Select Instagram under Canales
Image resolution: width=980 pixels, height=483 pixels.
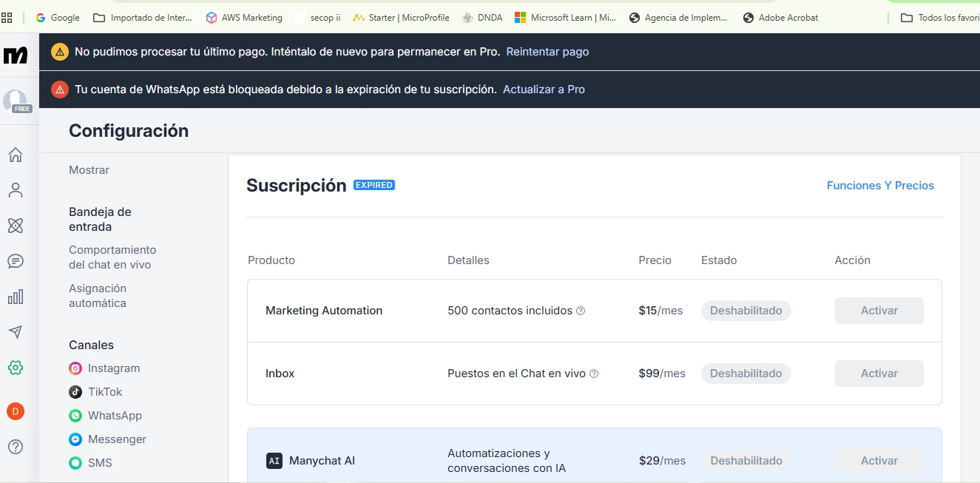click(113, 368)
